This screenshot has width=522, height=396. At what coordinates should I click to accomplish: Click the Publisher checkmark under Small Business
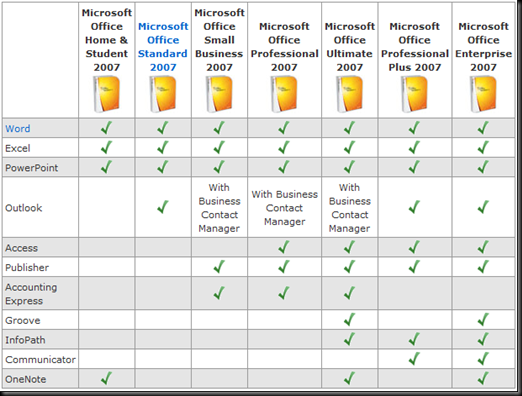pyautogui.click(x=219, y=267)
